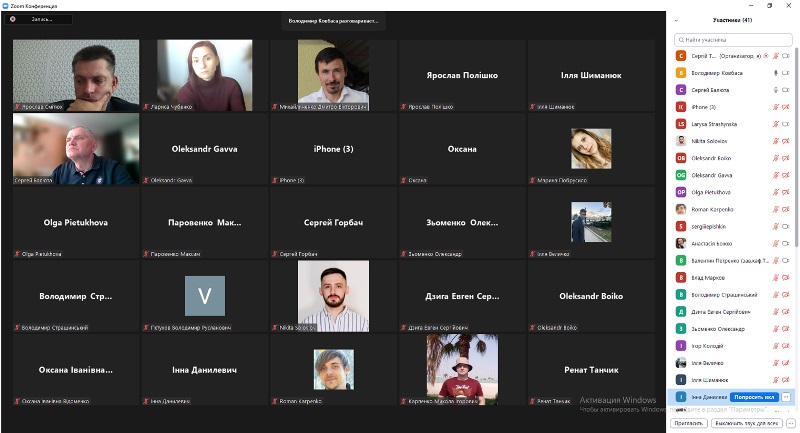This screenshot has height=433, width=800.
Task: Open the more options menu beside Выключить звук для всех
Action: click(791, 423)
